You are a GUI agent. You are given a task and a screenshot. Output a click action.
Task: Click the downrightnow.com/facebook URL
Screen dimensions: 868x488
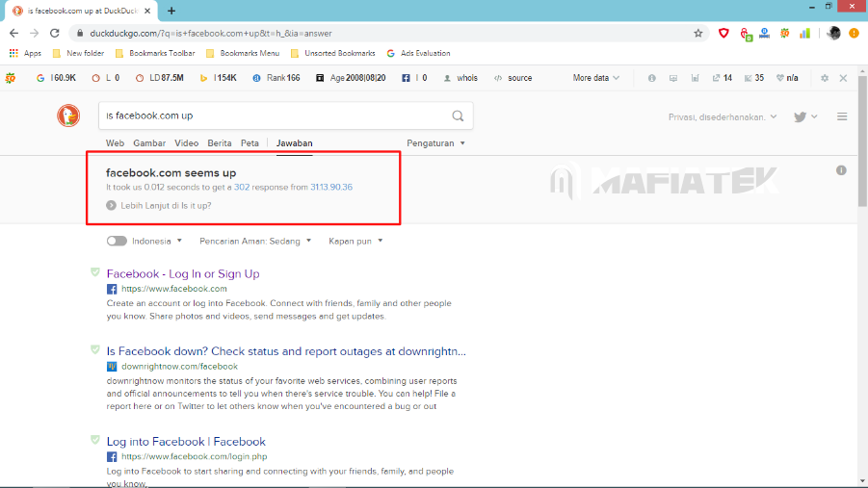(x=179, y=367)
